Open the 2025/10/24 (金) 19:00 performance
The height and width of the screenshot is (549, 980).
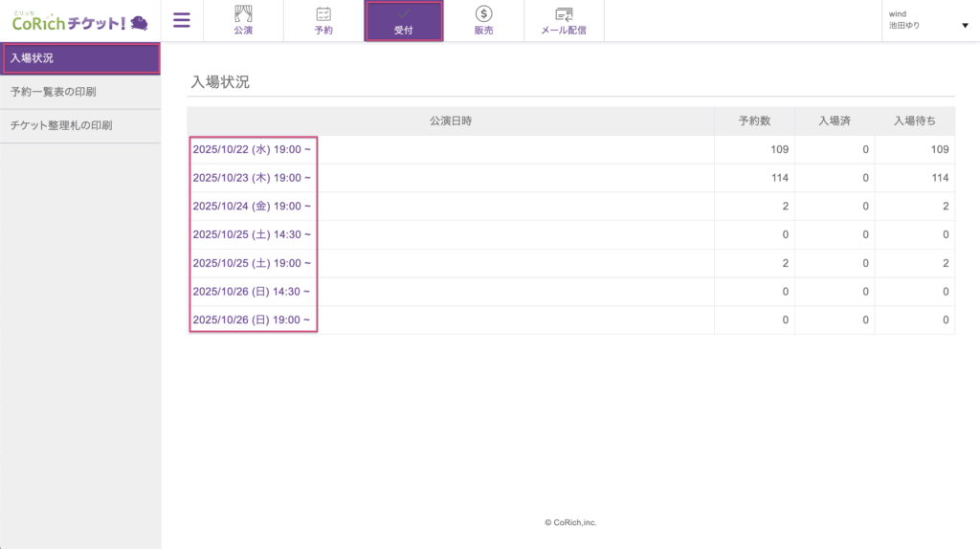click(x=252, y=207)
